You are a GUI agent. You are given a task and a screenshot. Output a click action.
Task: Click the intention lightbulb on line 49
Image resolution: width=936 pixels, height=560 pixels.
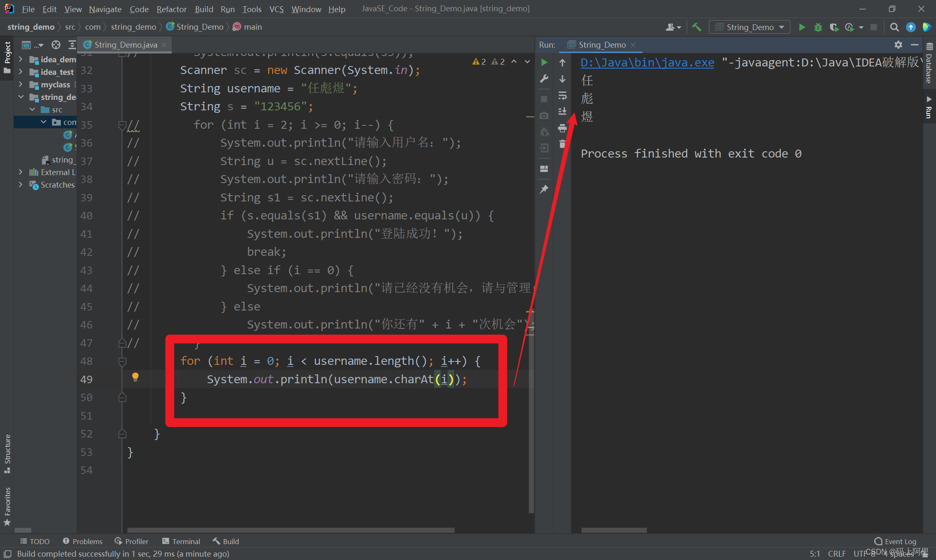(135, 377)
